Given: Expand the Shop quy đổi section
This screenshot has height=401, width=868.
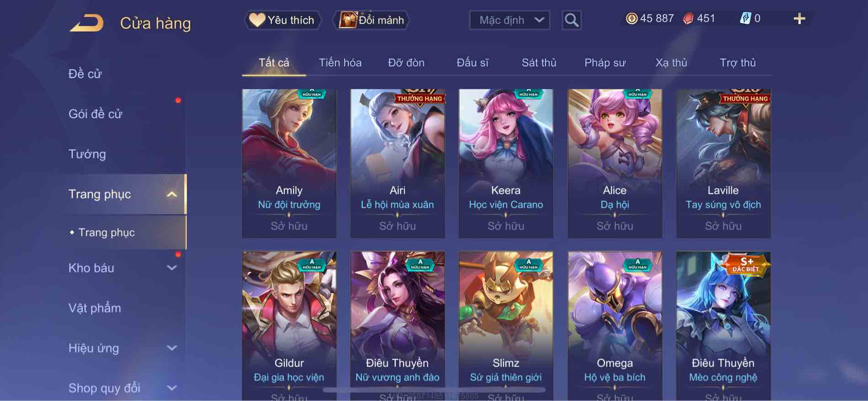Looking at the screenshot, I should coord(171,388).
